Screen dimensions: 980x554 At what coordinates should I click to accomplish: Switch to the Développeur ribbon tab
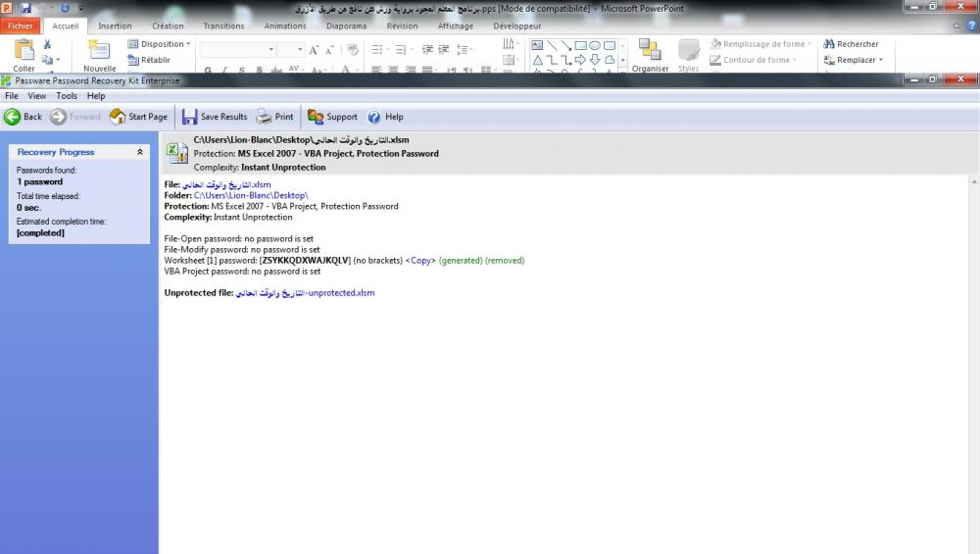pos(516,26)
